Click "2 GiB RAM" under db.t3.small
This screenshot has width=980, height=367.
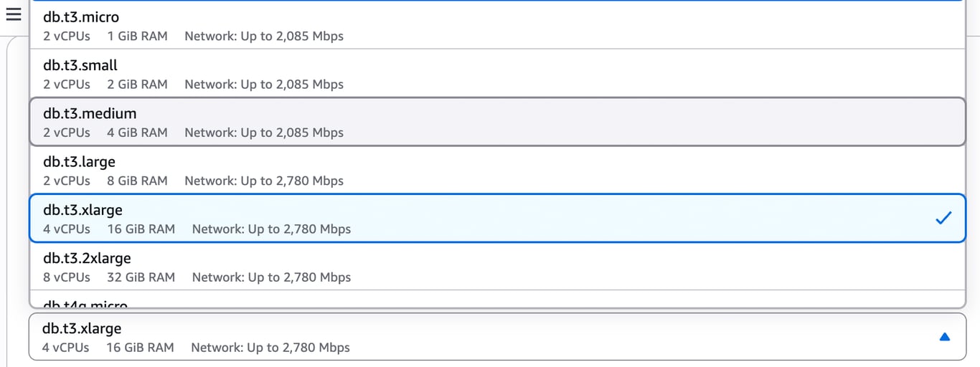[137, 84]
